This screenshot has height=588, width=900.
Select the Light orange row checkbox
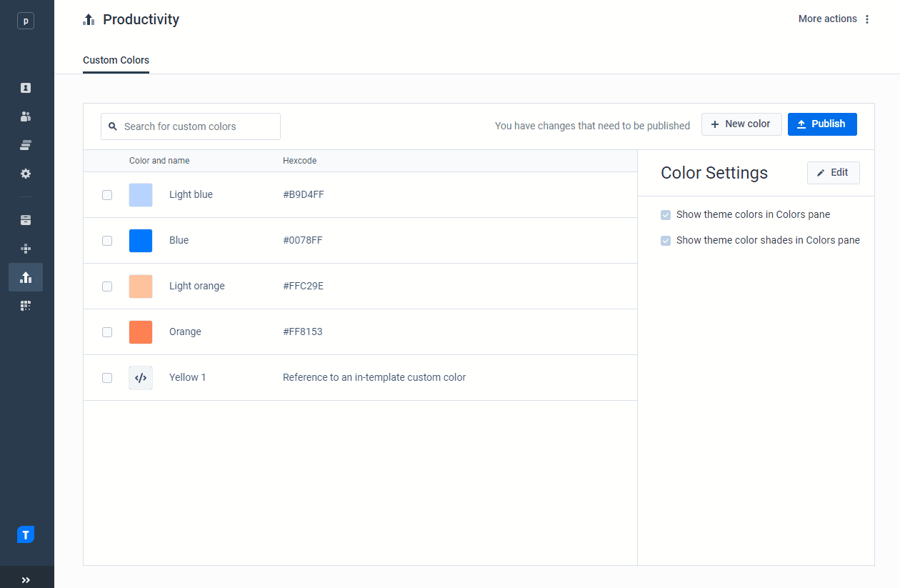pos(107,286)
